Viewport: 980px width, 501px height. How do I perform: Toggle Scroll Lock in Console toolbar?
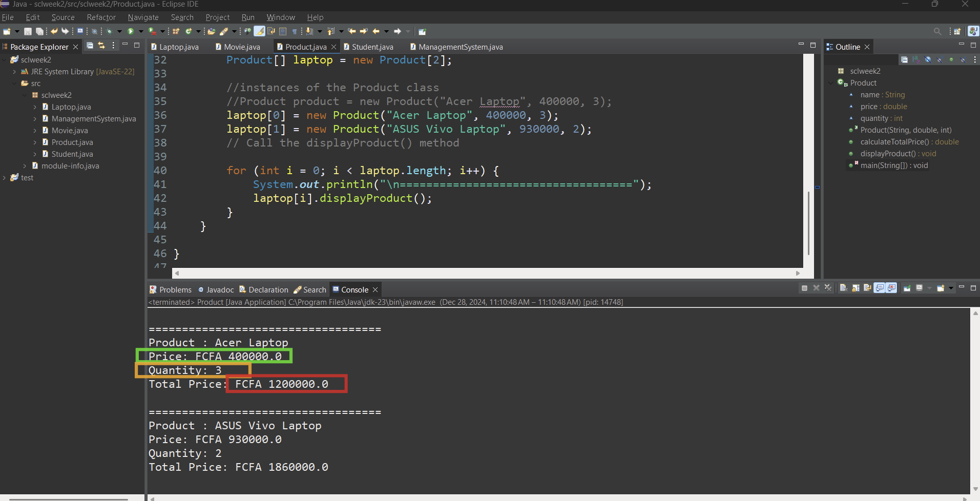pos(856,288)
